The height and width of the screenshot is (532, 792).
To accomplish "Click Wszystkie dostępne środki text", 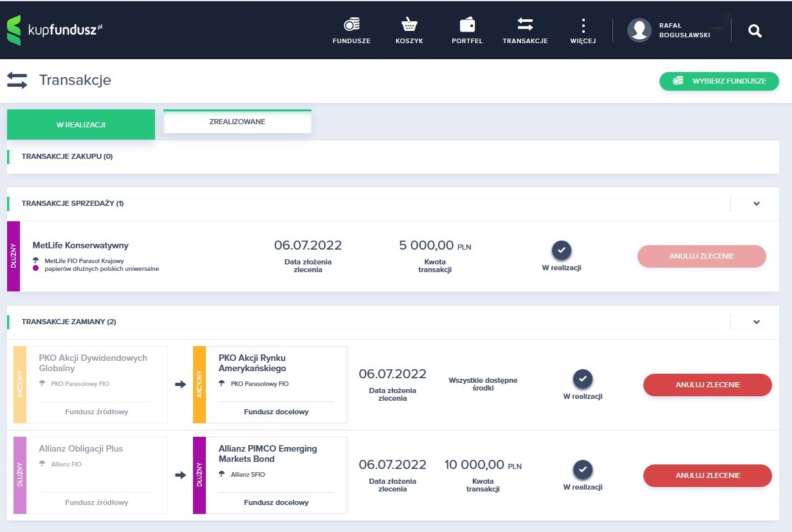I will click(x=483, y=384).
